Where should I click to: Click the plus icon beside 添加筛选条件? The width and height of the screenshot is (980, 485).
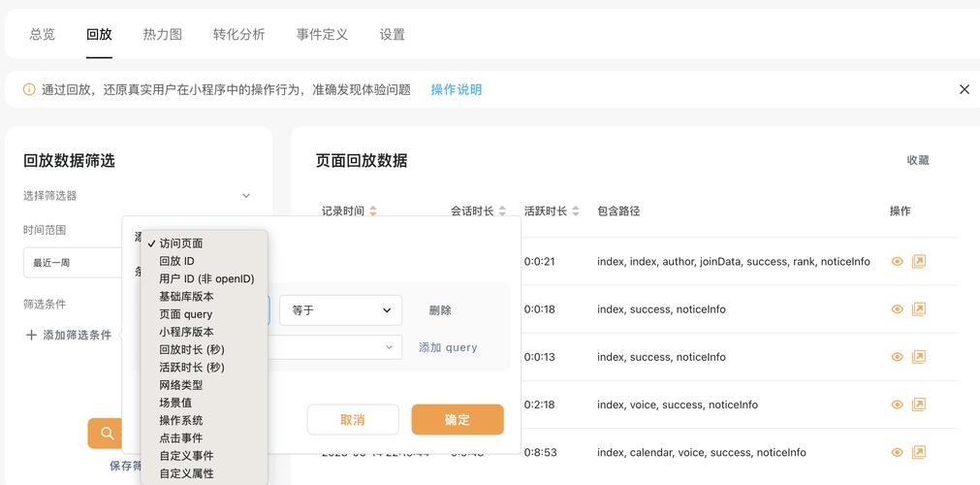coord(31,335)
